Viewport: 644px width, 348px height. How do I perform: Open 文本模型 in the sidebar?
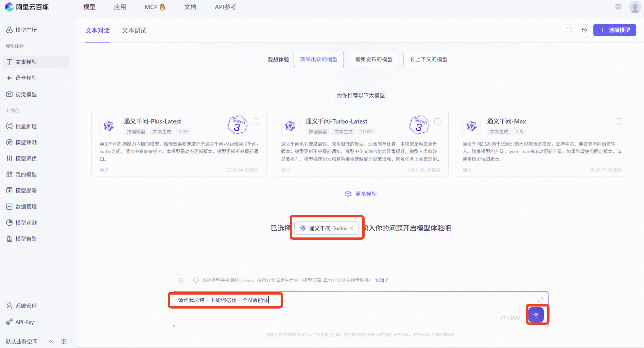pyautogui.click(x=36, y=62)
